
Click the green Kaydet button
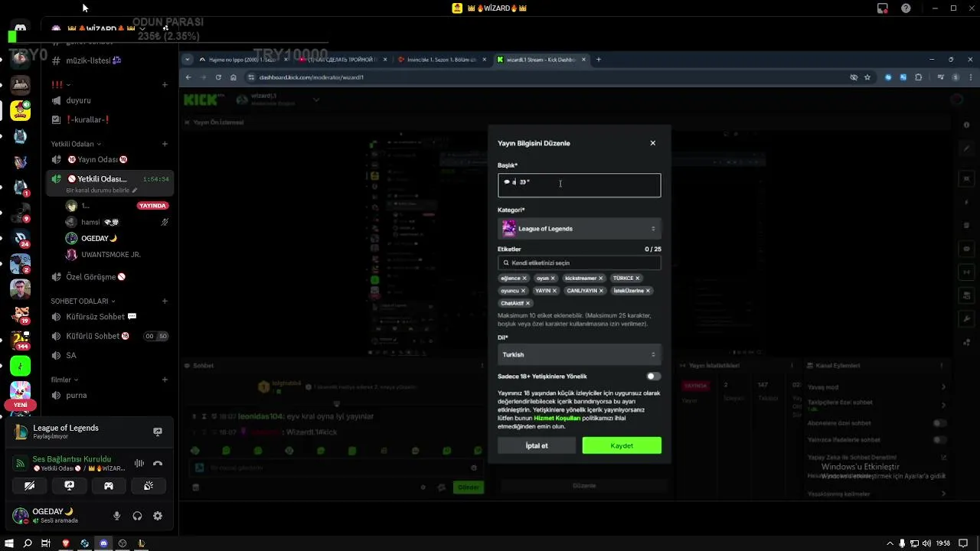(622, 445)
